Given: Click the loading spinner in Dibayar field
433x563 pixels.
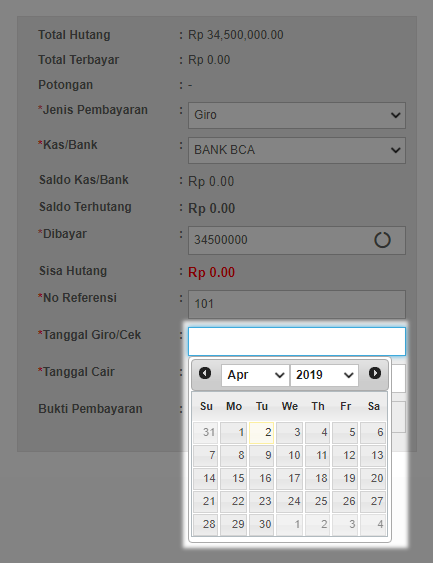Looking at the screenshot, I should (x=382, y=240).
